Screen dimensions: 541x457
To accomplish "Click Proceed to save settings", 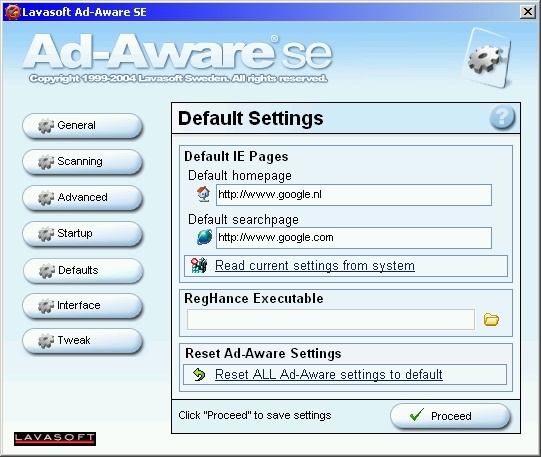I will [x=450, y=416].
